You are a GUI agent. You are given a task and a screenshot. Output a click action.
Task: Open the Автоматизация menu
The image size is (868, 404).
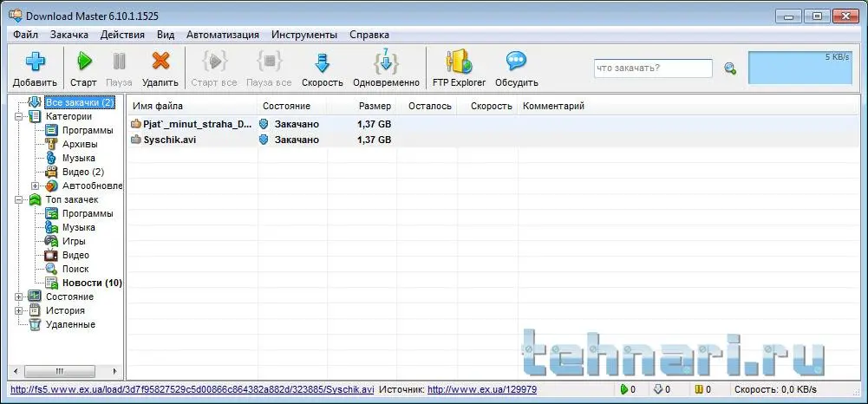click(223, 35)
